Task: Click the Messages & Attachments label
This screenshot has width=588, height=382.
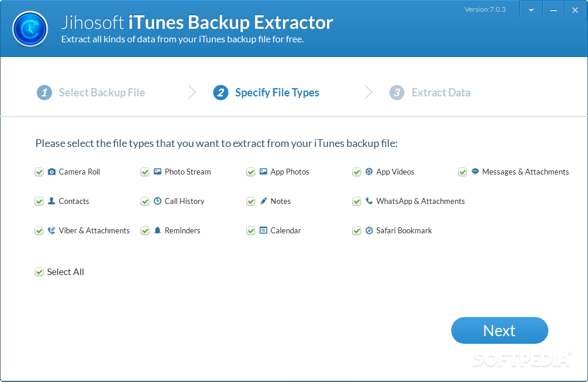Action: click(x=525, y=172)
